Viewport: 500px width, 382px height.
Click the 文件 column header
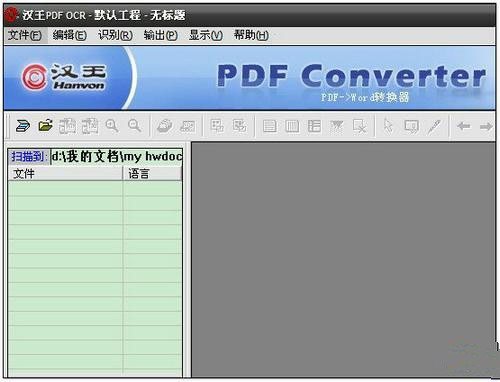[x=65, y=173]
